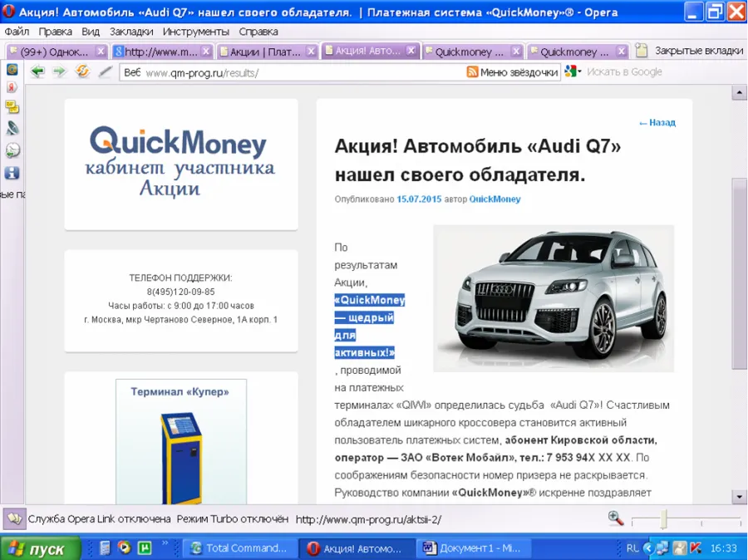Close the first Quickmoney tab
This screenshot has height=560, width=748.
coord(516,51)
